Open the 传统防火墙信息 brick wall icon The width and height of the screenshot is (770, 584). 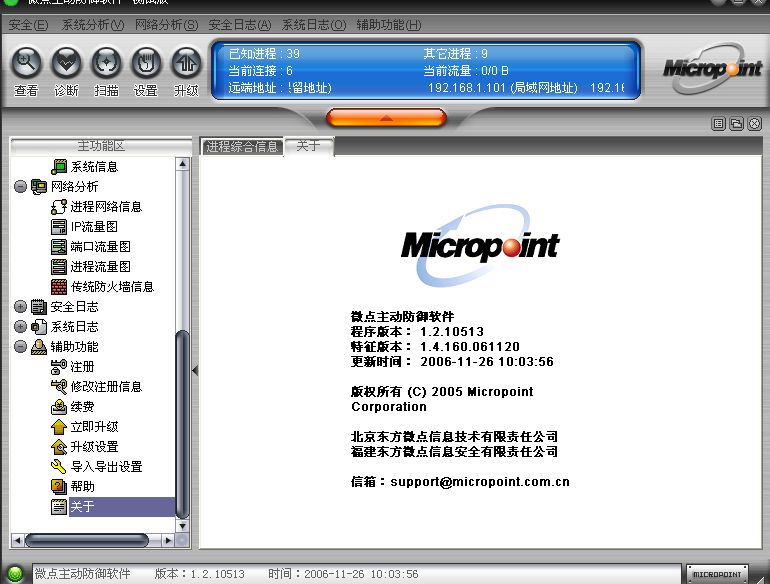click(59, 287)
